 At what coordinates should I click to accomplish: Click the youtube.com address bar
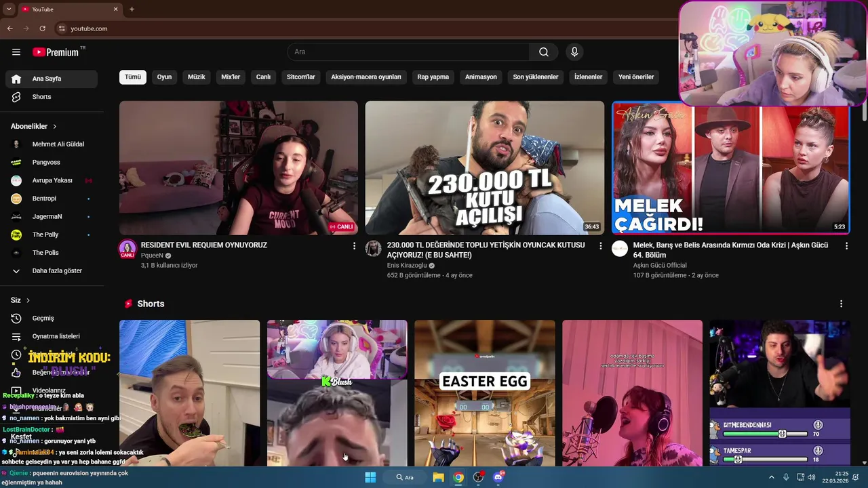tap(366, 28)
